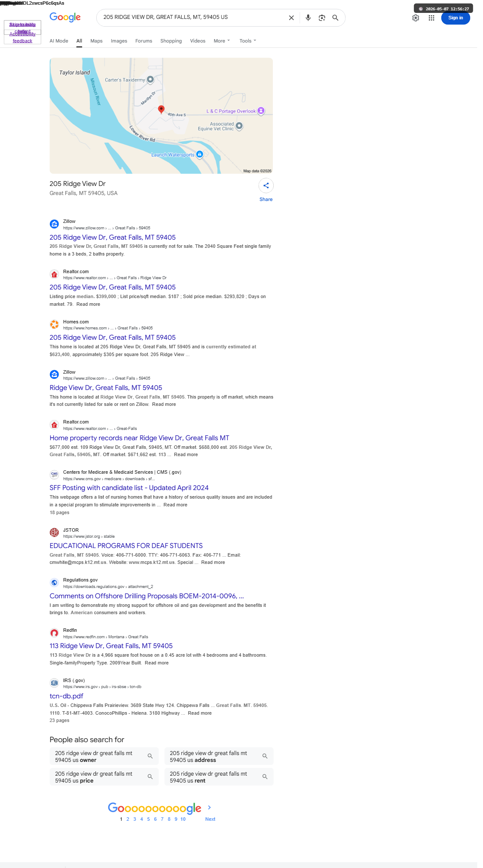Image resolution: width=483 pixels, height=868 pixels.
Task: Switch to Videos tab
Action: [198, 41]
